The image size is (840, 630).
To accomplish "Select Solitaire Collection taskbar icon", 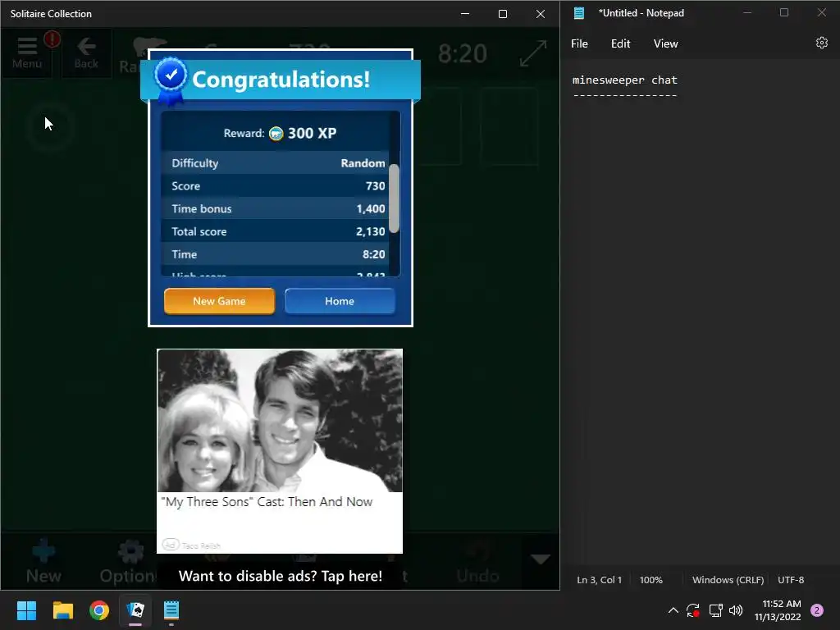I will [135, 610].
